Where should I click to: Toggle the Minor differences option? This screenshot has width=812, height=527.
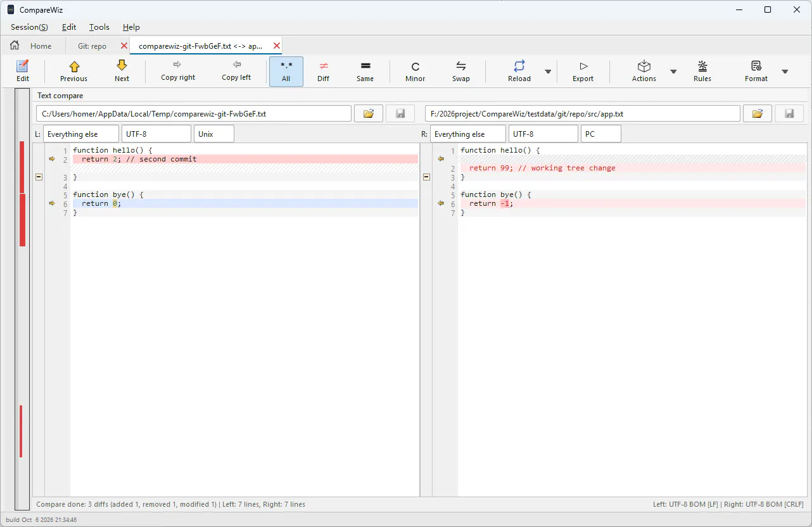416,71
